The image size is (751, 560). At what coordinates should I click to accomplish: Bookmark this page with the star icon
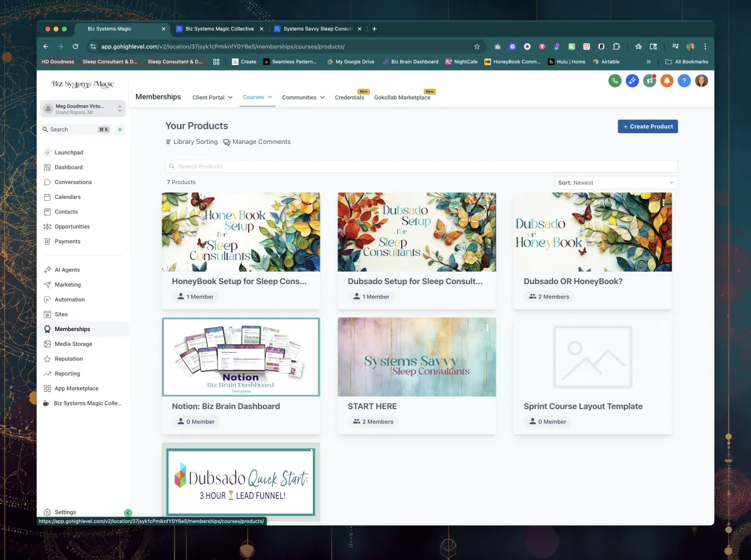(477, 46)
